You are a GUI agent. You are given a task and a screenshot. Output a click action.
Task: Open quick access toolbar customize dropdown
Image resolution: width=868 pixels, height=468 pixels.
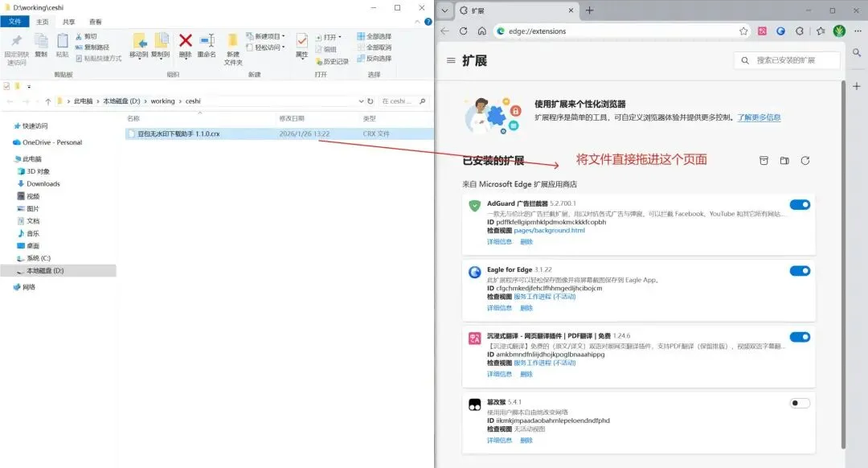tap(29, 86)
